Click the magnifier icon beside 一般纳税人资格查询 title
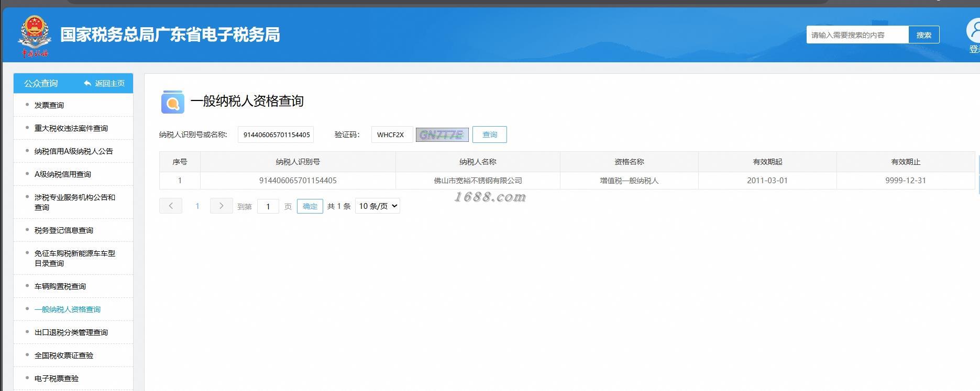The image size is (980, 391). click(x=172, y=102)
